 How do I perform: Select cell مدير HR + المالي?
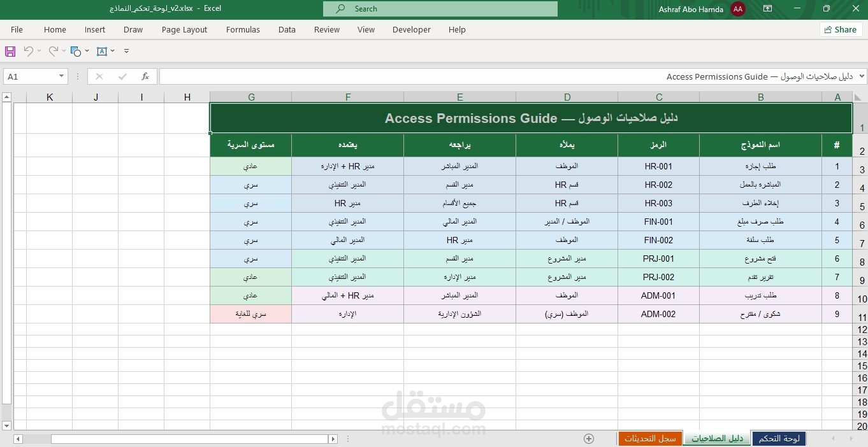pos(348,295)
